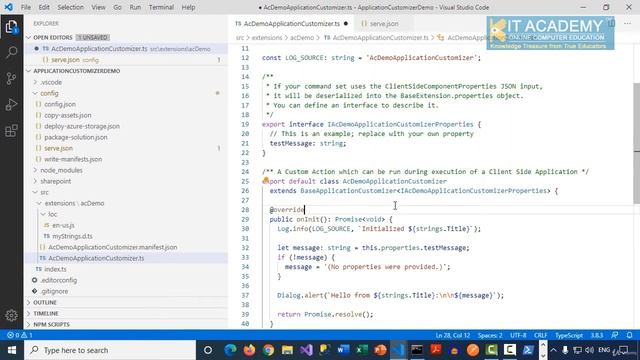Change end of line sequence CRLF
Image resolution: width=640 pixels, height=360 pixels.
(x=540, y=335)
